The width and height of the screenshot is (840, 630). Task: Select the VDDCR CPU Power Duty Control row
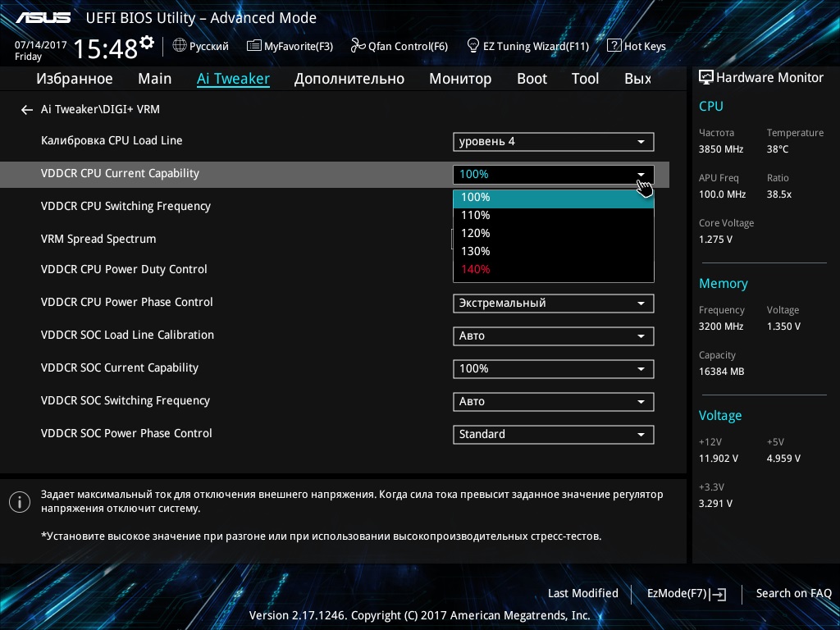click(x=124, y=269)
